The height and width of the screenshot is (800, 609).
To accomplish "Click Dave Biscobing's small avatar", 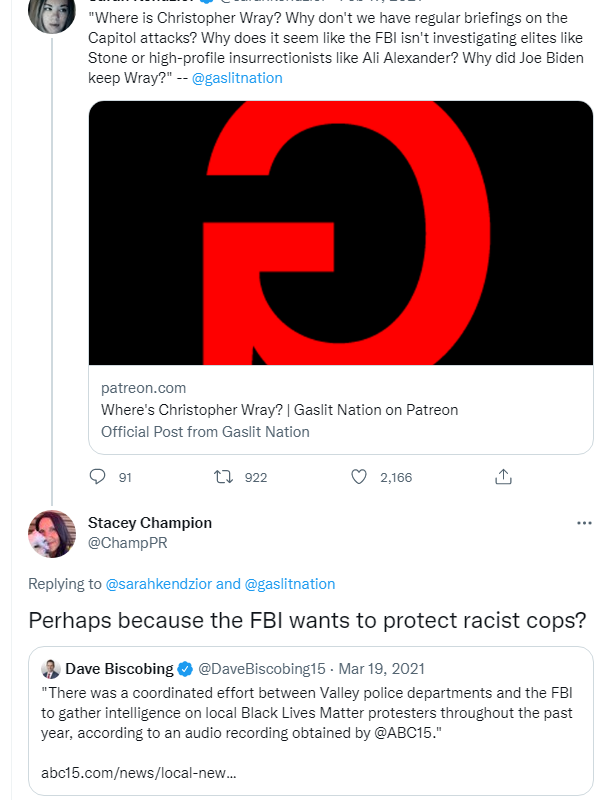I will (x=50, y=669).
